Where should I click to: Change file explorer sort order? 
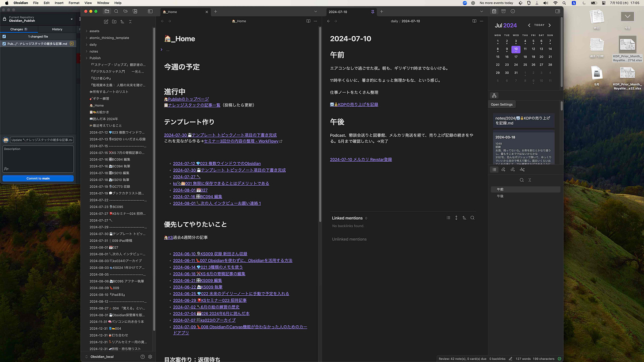click(122, 22)
